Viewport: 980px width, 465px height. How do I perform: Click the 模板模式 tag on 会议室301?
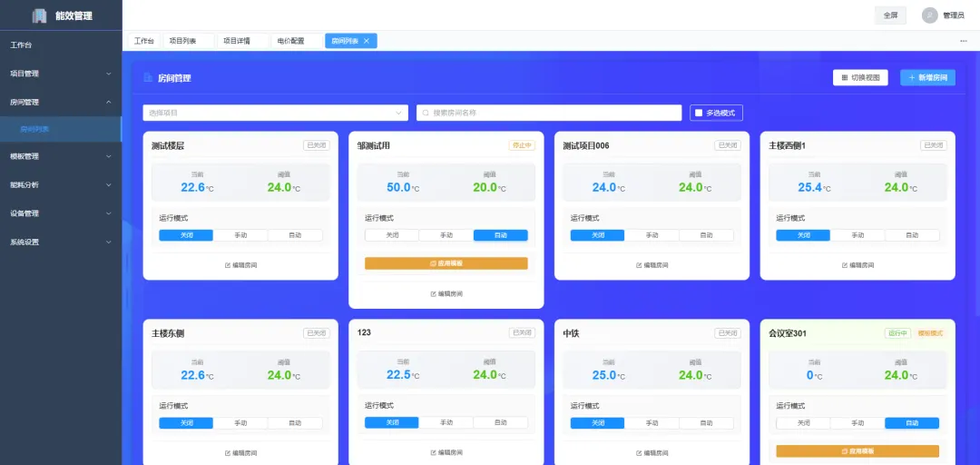tap(930, 333)
